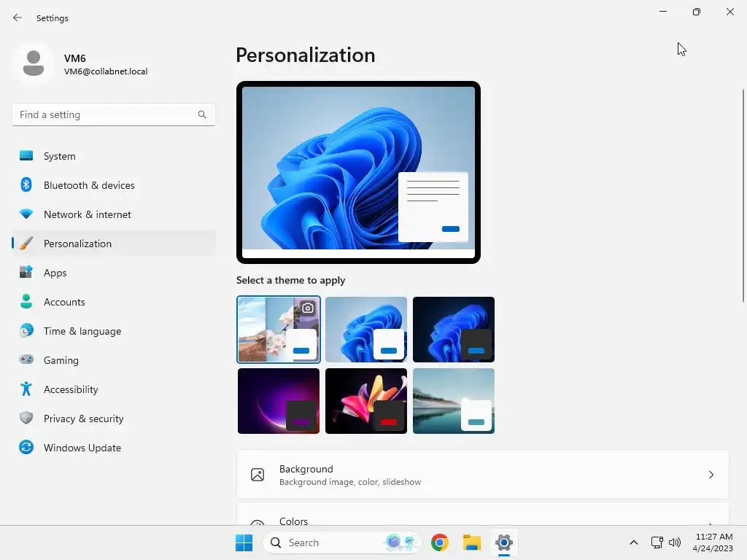Click the System monitor icon in sidebar
This screenshot has width=747, height=560.
coord(26,156)
